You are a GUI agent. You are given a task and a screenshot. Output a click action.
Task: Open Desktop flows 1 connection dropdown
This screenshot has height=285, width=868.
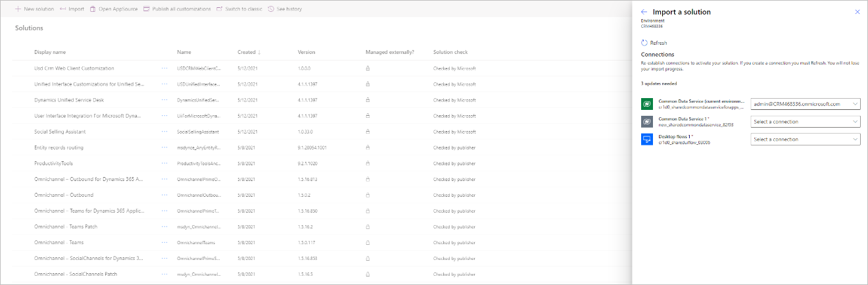(x=806, y=140)
